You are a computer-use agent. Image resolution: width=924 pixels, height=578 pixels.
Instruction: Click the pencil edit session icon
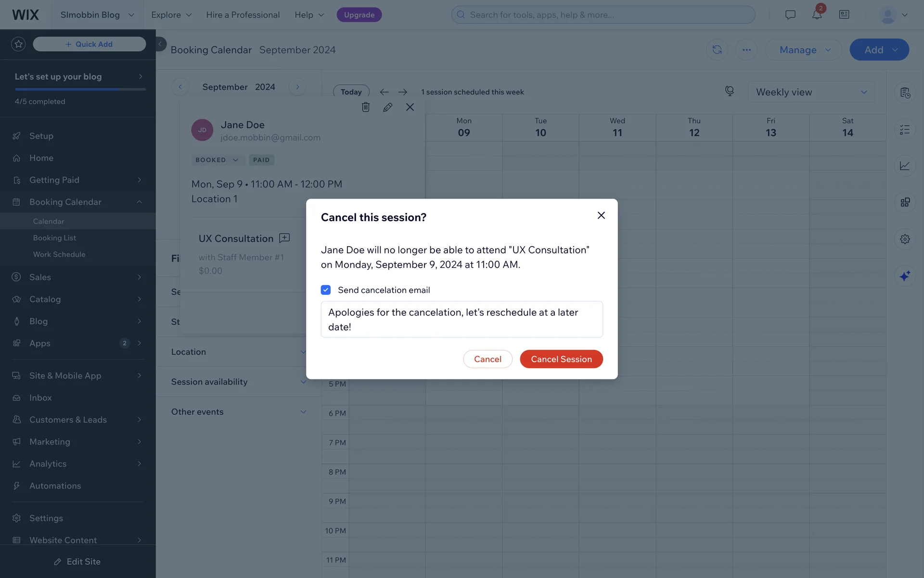(387, 107)
